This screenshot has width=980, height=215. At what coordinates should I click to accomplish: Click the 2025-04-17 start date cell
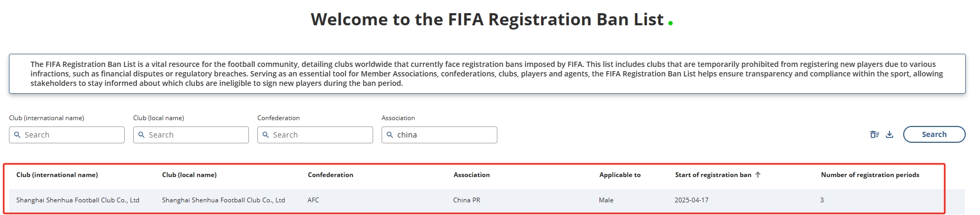coord(692,200)
